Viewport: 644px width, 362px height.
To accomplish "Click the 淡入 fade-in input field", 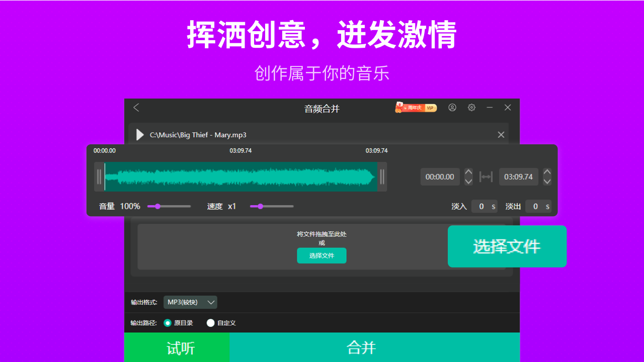I will [x=484, y=206].
